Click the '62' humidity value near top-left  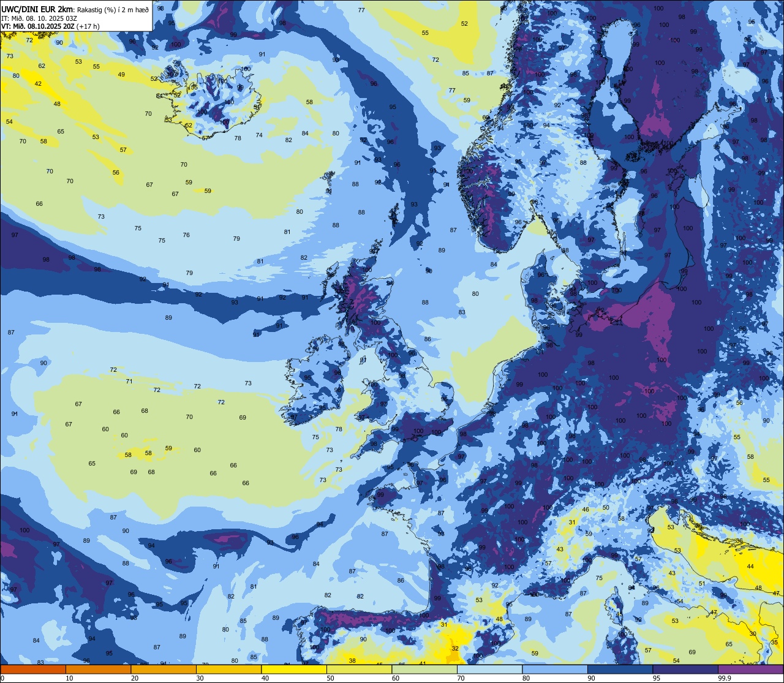pyautogui.click(x=42, y=66)
